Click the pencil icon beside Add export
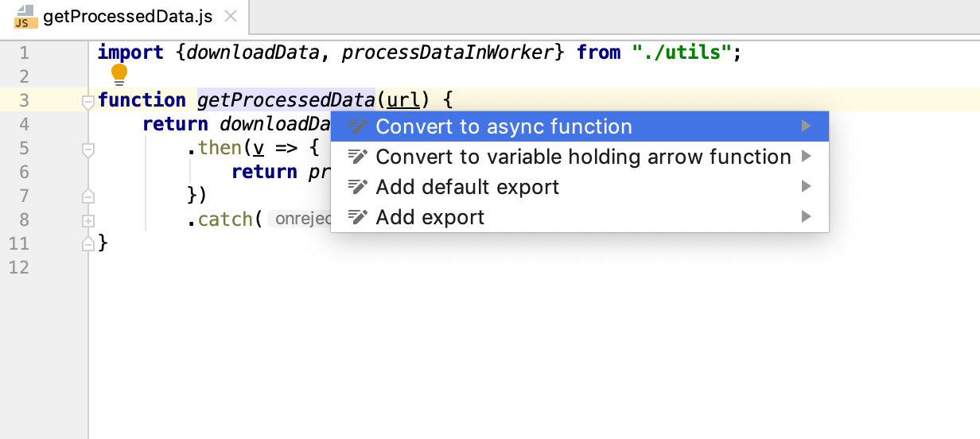 pos(358,217)
